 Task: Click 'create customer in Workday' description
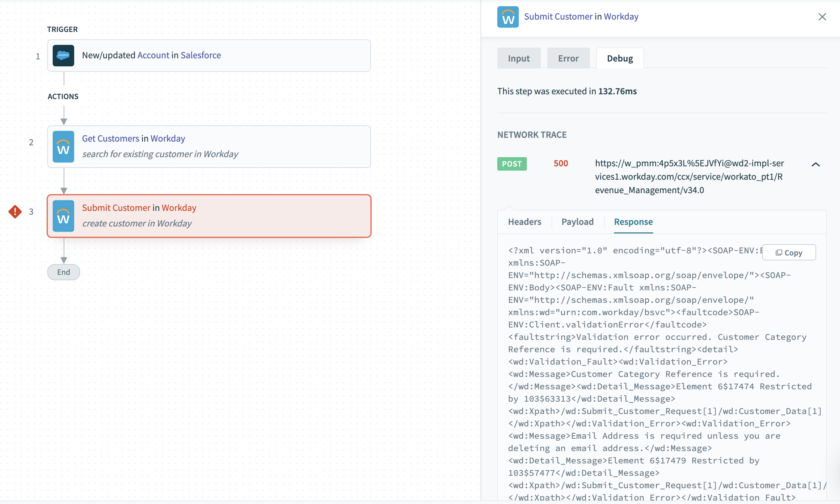tap(137, 223)
